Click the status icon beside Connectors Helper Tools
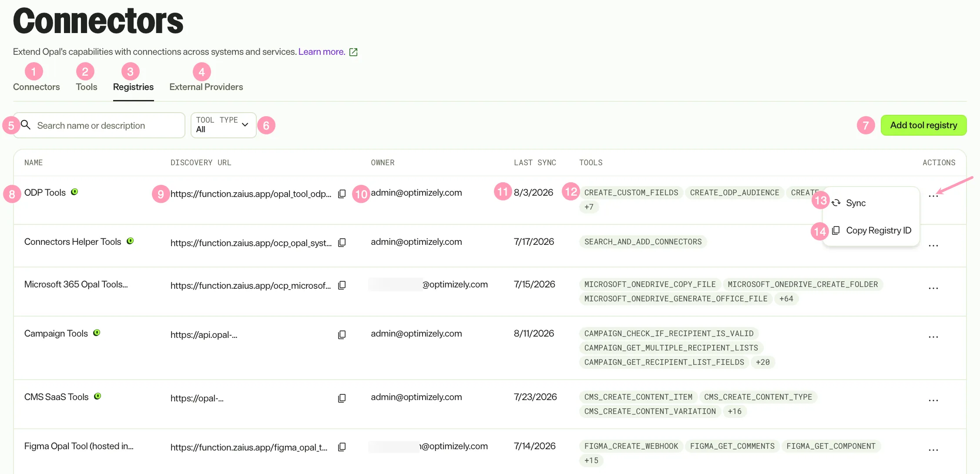This screenshot has height=474, width=980. tap(130, 241)
